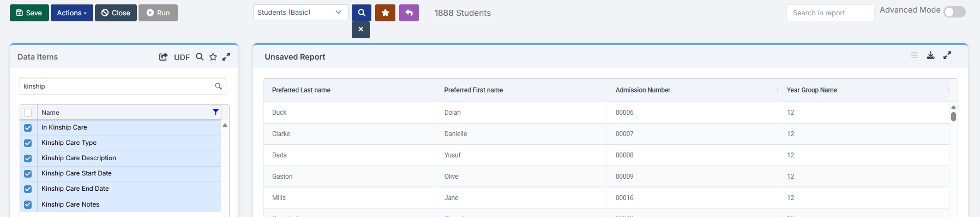Click the Run button

pyautogui.click(x=158, y=13)
